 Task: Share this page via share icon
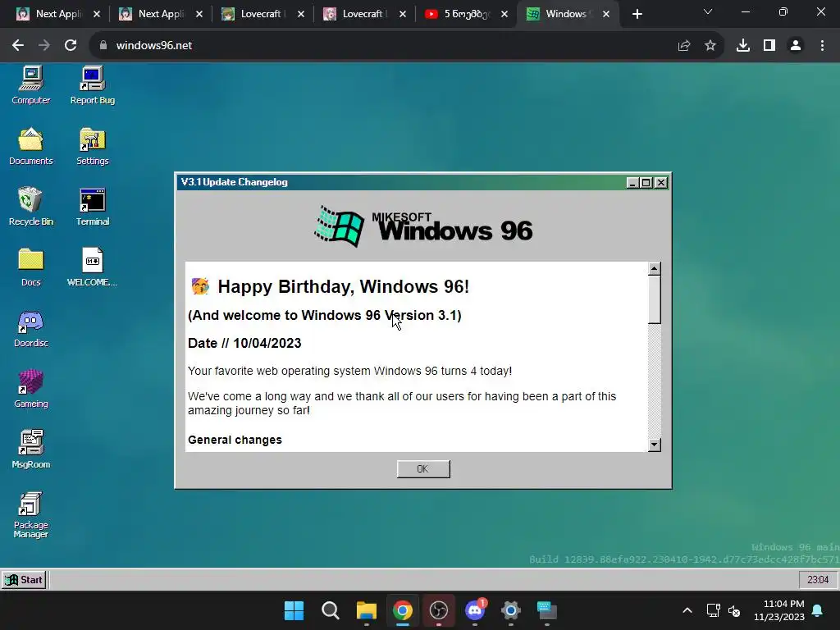684,46
